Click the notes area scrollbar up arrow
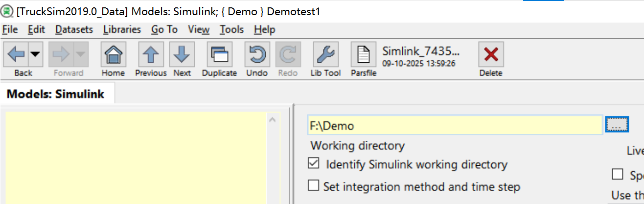The height and width of the screenshot is (204, 644). (x=273, y=119)
